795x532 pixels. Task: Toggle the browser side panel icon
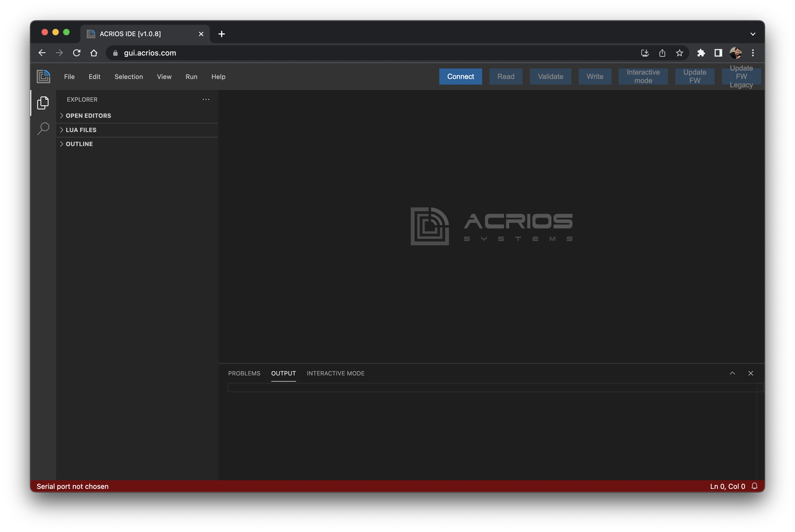click(718, 53)
